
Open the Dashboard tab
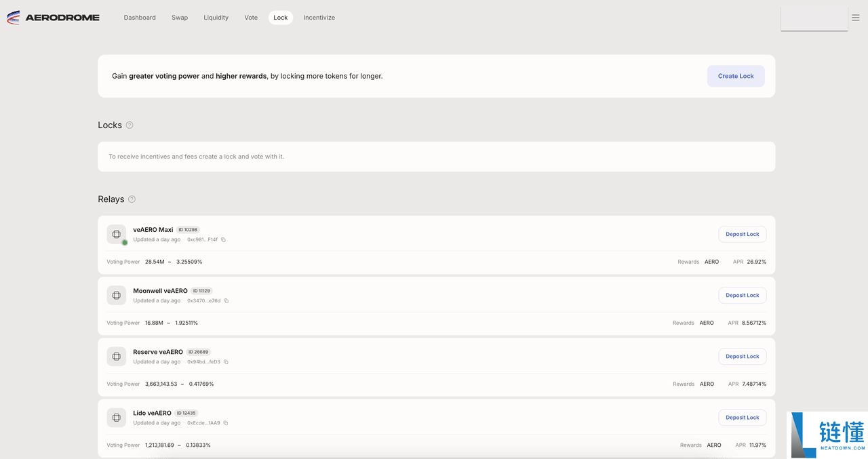(x=140, y=18)
